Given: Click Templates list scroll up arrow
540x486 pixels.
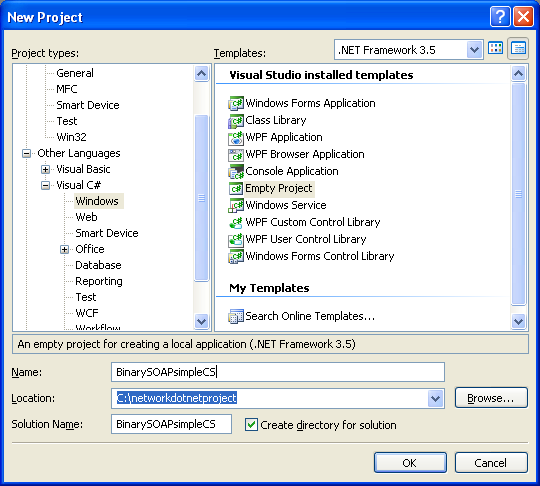Looking at the screenshot, I should (518, 73).
